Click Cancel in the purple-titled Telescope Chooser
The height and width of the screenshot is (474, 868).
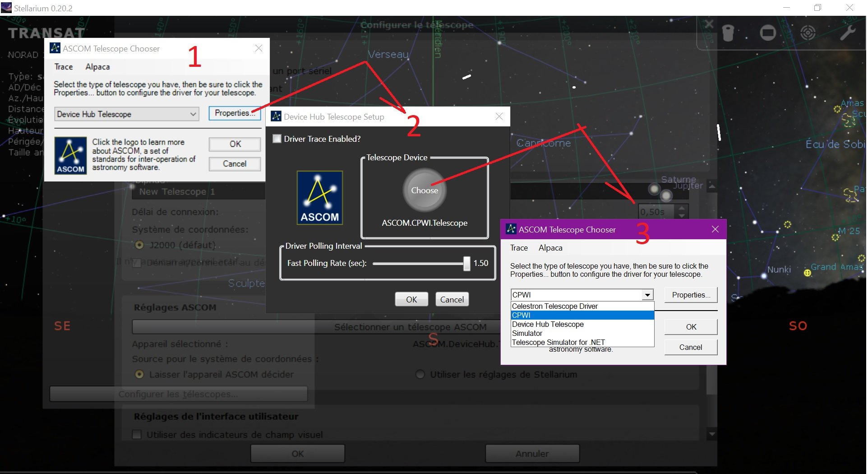691,347
